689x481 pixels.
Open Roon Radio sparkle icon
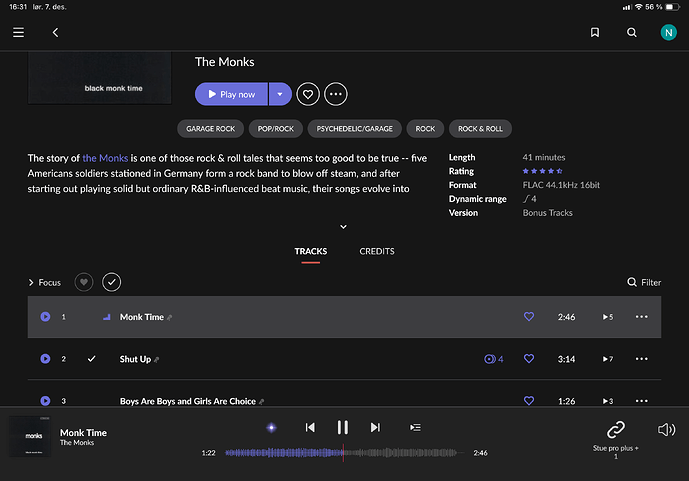click(x=272, y=427)
